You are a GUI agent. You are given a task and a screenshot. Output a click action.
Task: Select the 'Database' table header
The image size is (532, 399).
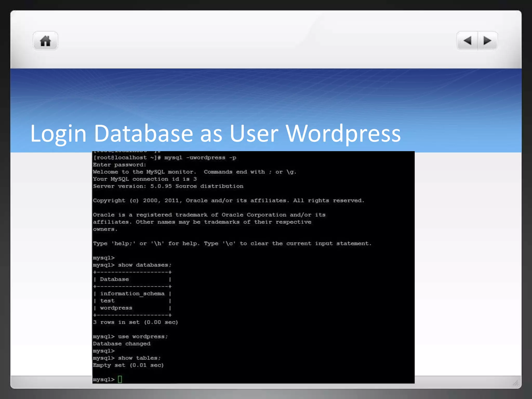click(114, 279)
